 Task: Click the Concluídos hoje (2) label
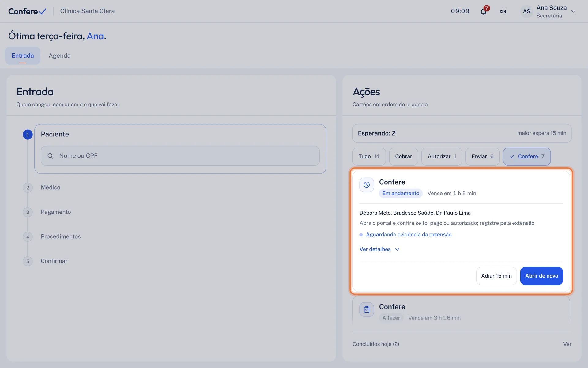click(x=376, y=344)
